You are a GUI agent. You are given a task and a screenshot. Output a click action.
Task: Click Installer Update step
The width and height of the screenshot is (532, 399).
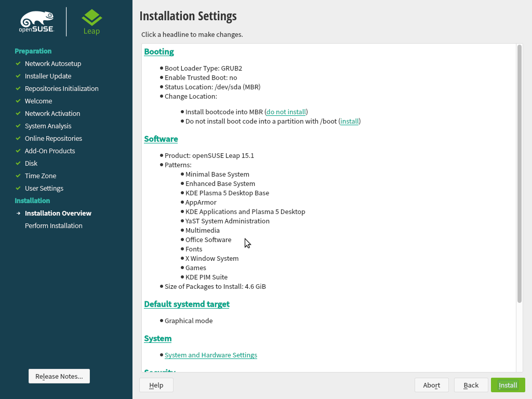[x=48, y=76]
